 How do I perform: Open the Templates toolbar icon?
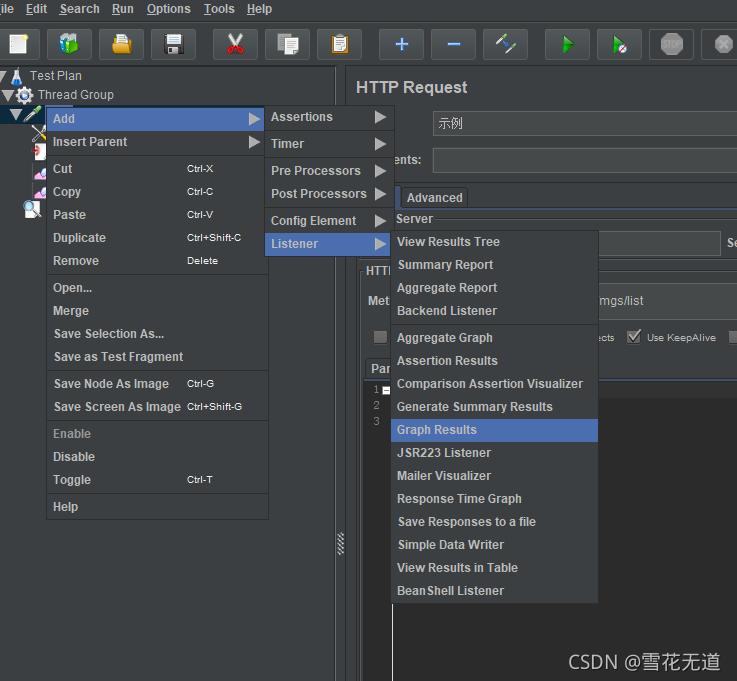[70, 44]
